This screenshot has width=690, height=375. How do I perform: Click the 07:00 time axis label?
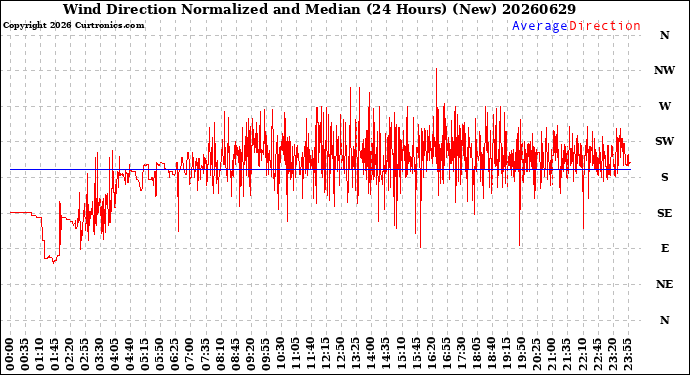190,354
